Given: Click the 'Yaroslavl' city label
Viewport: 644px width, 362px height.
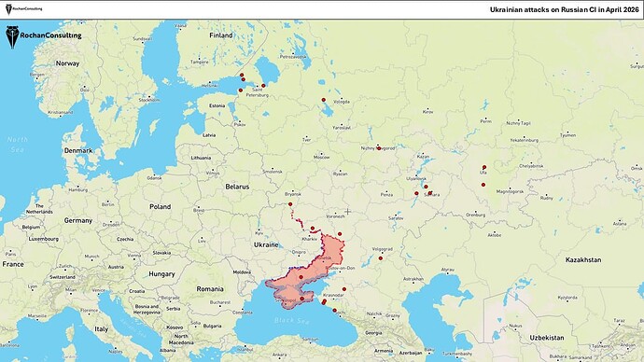Looking at the screenshot, I should [x=342, y=128].
